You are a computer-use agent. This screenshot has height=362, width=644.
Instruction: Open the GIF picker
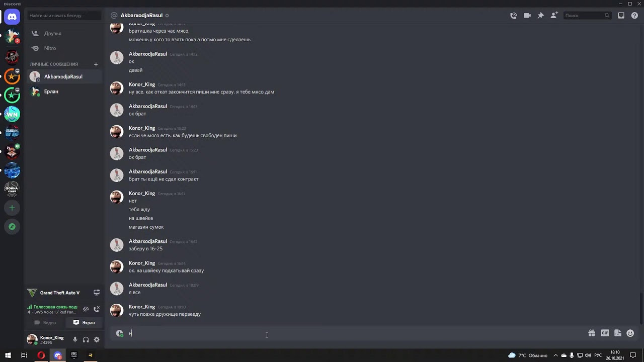[x=605, y=333]
